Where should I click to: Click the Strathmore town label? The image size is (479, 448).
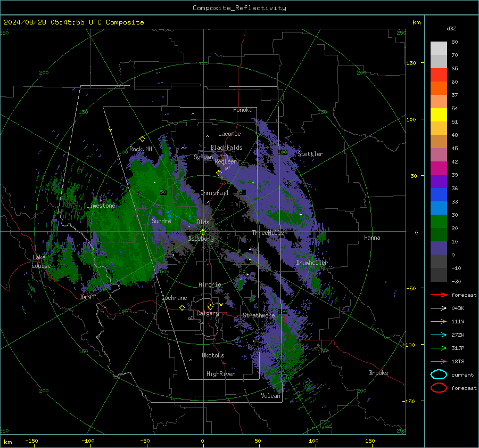[259, 315]
